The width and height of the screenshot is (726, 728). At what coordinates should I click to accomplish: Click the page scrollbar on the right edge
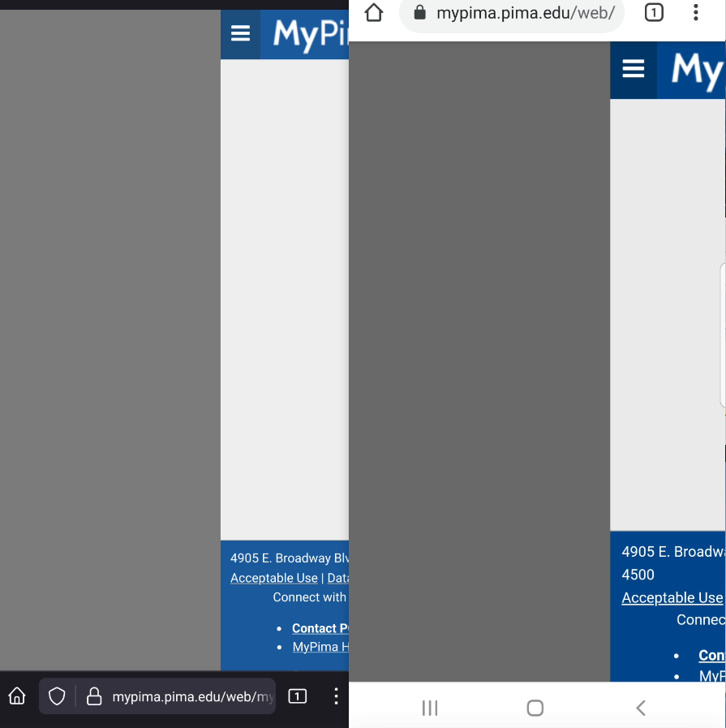tap(722, 333)
